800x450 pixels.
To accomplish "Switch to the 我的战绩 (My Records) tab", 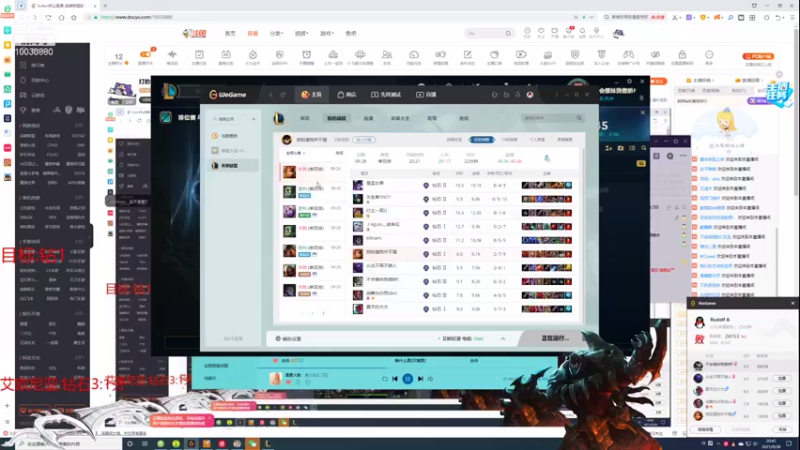I will coord(336,118).
